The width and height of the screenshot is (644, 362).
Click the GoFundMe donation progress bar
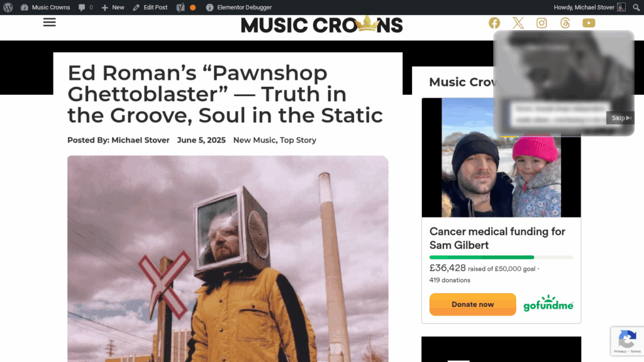[501, 257]
